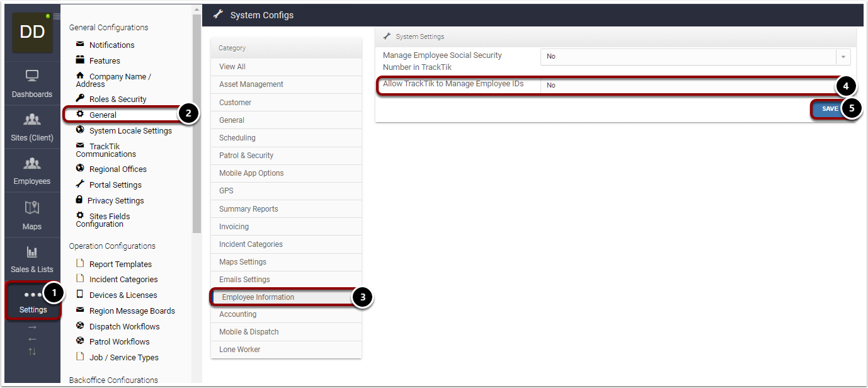The width and height of the screenshot is (868, 388).
Task: Select Patrol & Security category
Action: tap(286, 156)
